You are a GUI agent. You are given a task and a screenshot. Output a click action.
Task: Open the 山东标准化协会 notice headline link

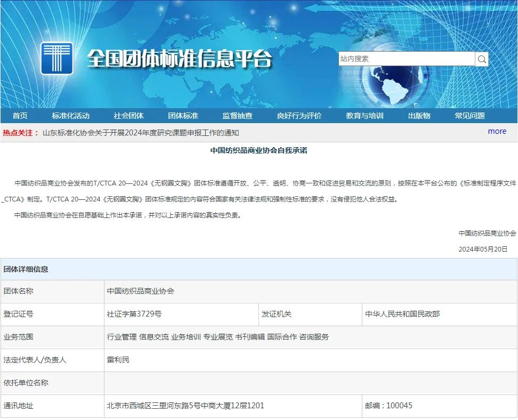coord(141,133)
